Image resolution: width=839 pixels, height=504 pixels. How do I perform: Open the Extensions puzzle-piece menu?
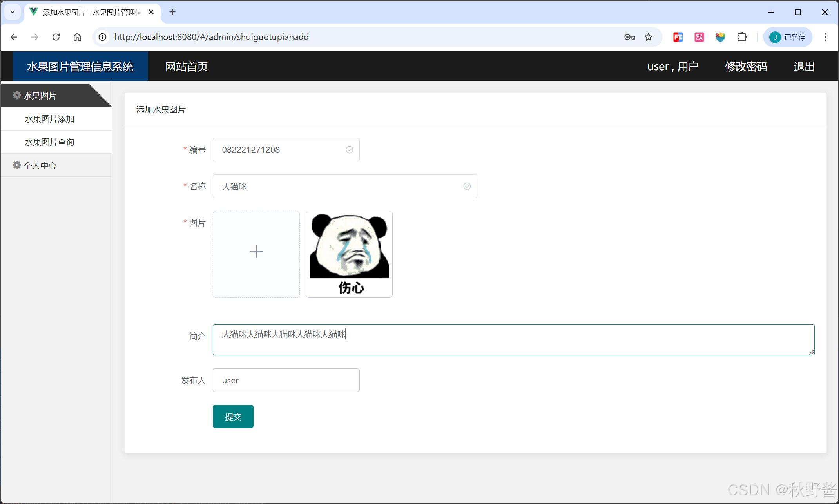tap(741, 37)
